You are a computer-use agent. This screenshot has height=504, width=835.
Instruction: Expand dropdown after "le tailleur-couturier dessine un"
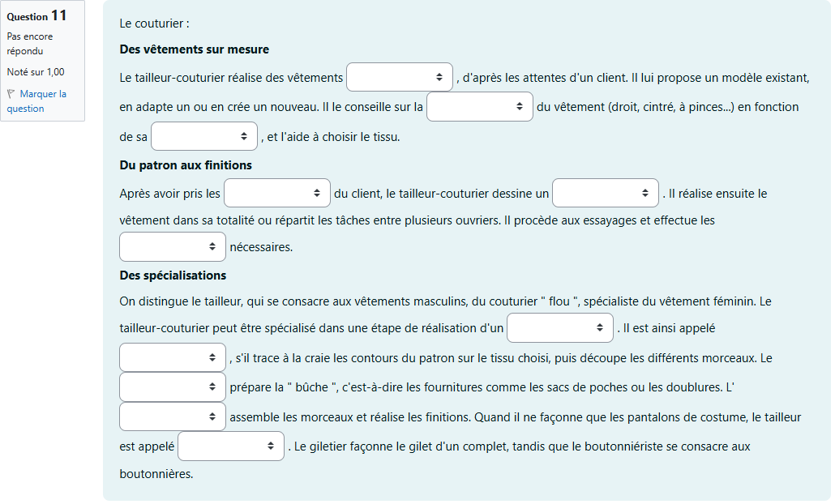606,193
